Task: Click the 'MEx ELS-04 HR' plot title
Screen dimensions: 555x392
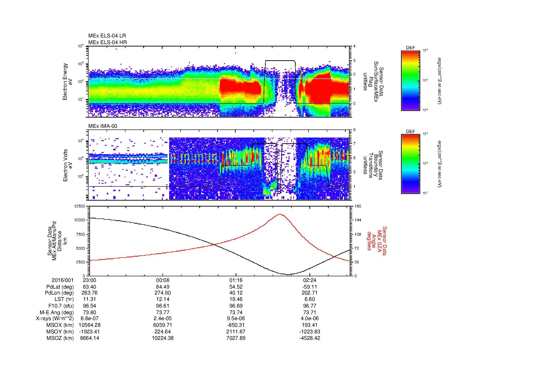Action: 107,42
